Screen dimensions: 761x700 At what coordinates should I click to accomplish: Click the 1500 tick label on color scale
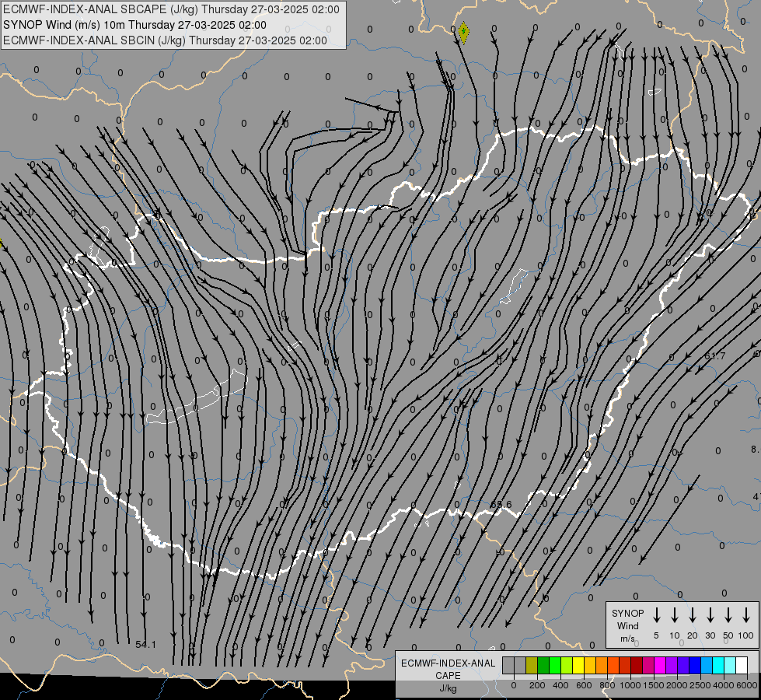point(653,685)
